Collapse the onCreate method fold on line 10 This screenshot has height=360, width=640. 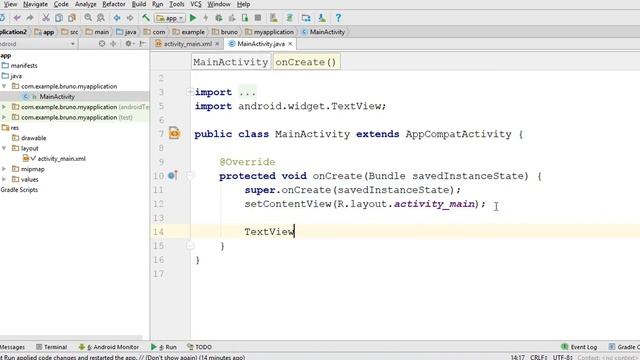pyautogui.click(x=190, y=176)
